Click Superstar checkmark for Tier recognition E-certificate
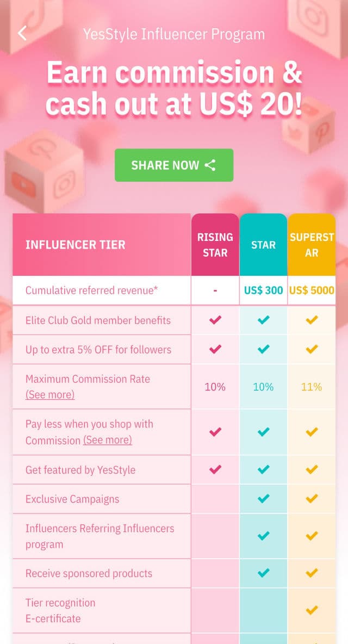 tap(312, 610)
